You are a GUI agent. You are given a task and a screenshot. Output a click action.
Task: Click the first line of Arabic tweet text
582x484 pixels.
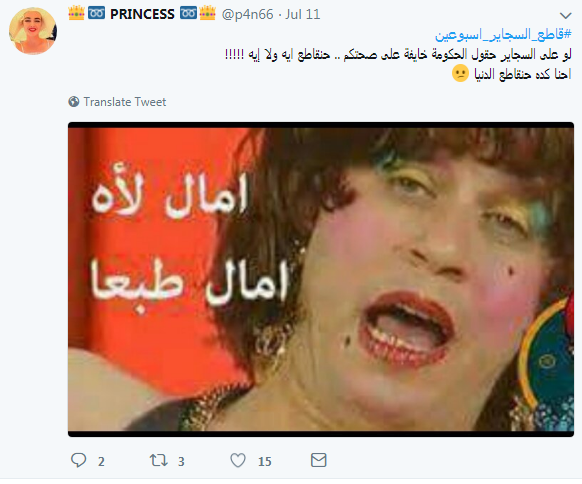click(398, 55)
